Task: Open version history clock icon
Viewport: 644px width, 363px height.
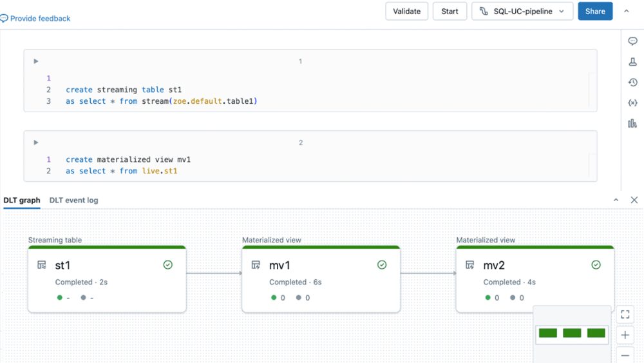Action: coord(632,83)
